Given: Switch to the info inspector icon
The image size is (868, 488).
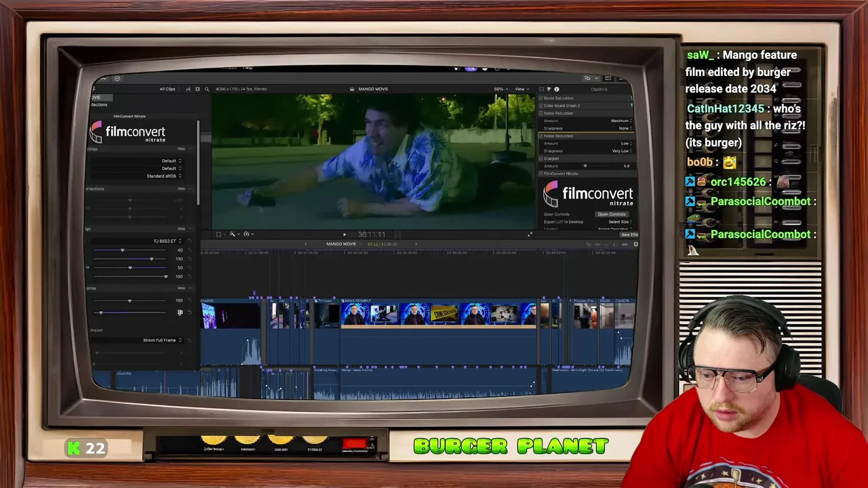Looking at the screenshot, I should pos(557,89).
